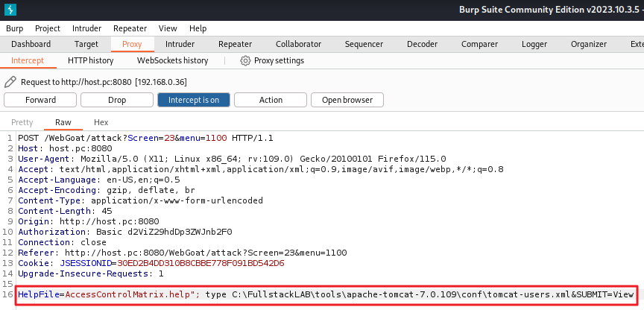The height and width of the screenshot is (310, 644).
Task: Open the Comparer tab
Action: click(x=479, y=44)
